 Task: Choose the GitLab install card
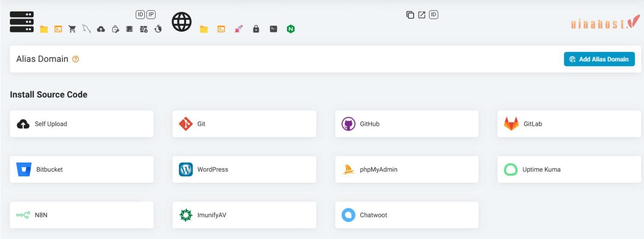point(569,124)
